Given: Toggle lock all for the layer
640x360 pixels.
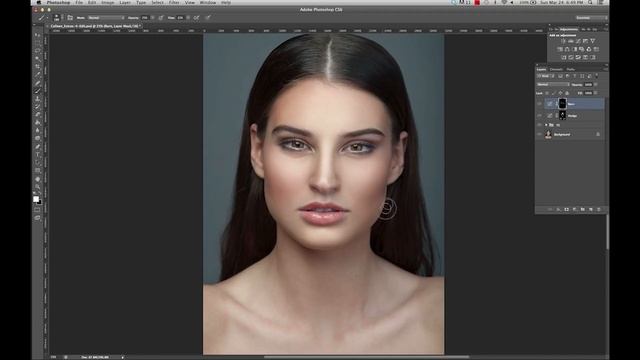Looking at the screenshot, I should (567, 93).
